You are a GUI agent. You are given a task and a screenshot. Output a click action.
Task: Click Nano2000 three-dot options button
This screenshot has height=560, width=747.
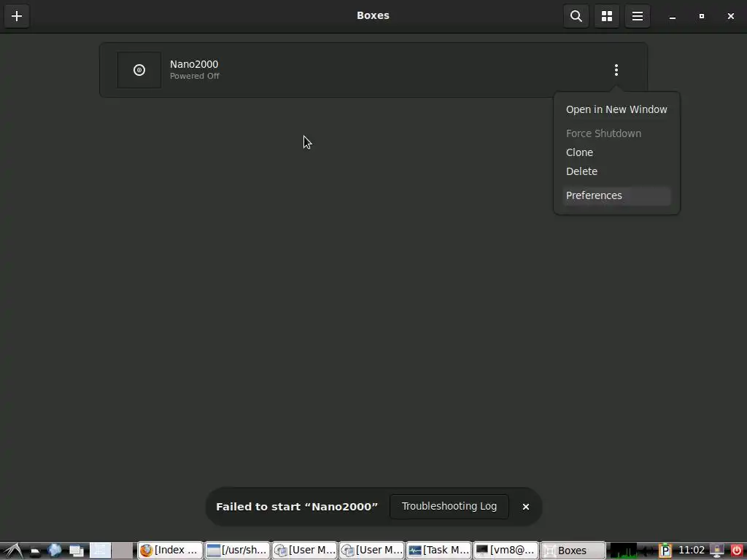click(x=616, y=70)
